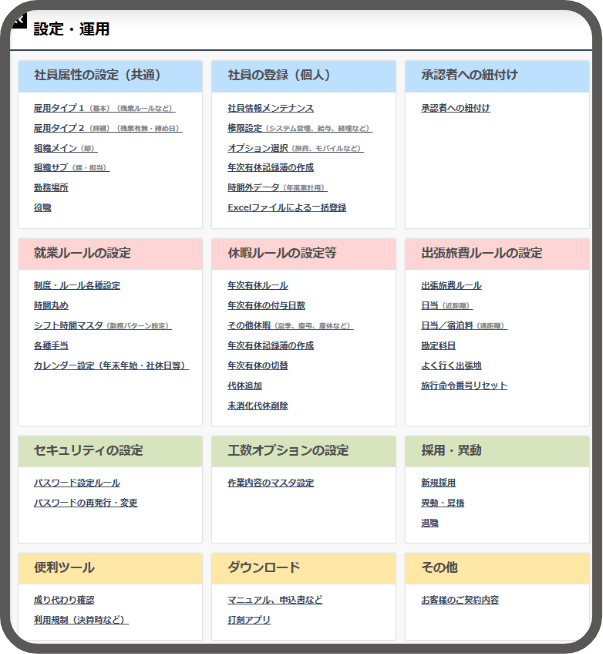Click 旅行命令番号リセット

pyautogui.click(x=464, y=385)
